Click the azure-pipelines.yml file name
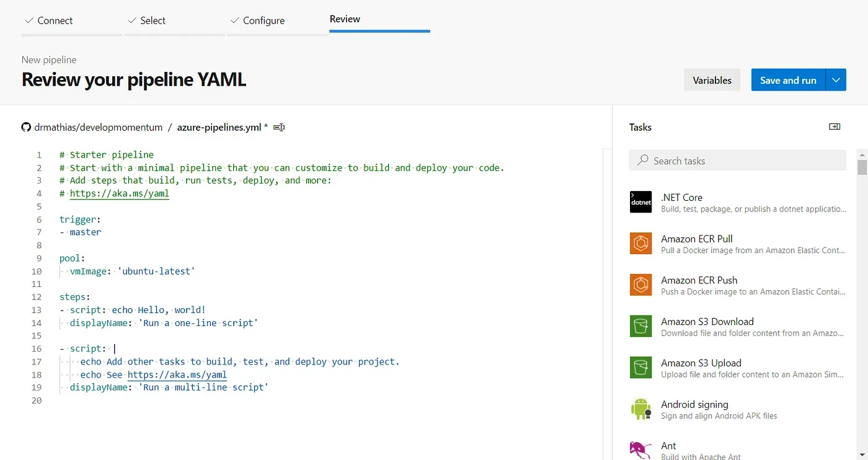The height and width of the screenshot is (460, 868). (x=219, y=127)
